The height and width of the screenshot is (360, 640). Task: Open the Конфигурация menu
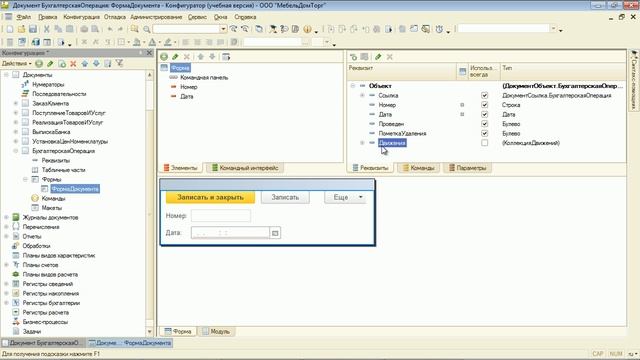[81, 17]
